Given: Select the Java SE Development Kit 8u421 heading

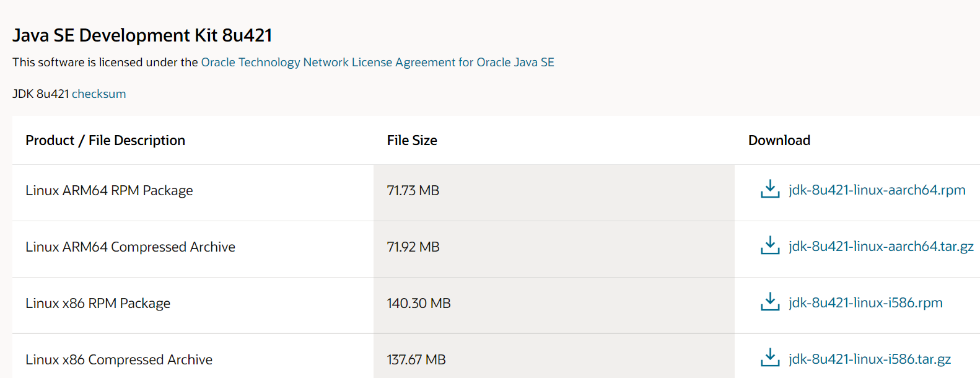Looking at the screenshot, I should tap(142, 35).
